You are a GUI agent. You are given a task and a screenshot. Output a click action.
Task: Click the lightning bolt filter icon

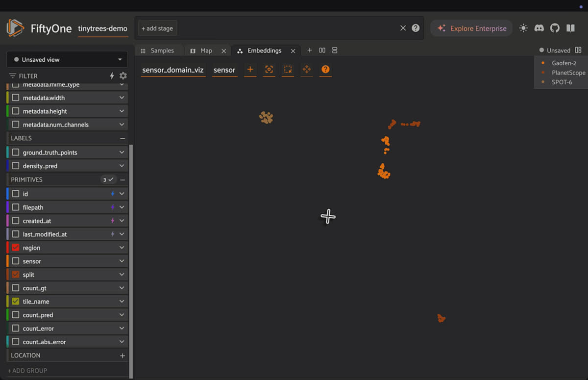pyautogui.click(x=112, y=76)
